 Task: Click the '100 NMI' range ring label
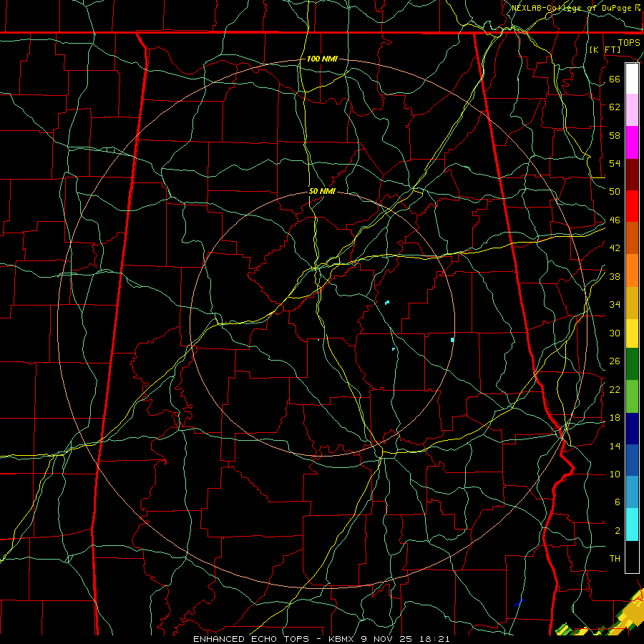point(322,59)
